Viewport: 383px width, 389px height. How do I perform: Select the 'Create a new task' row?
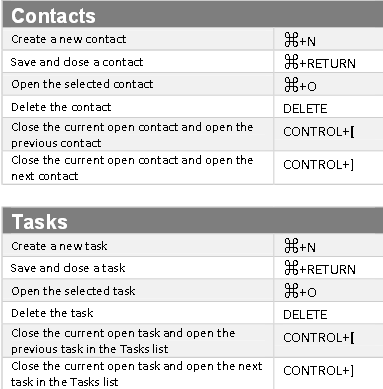(x=193, y=246)
